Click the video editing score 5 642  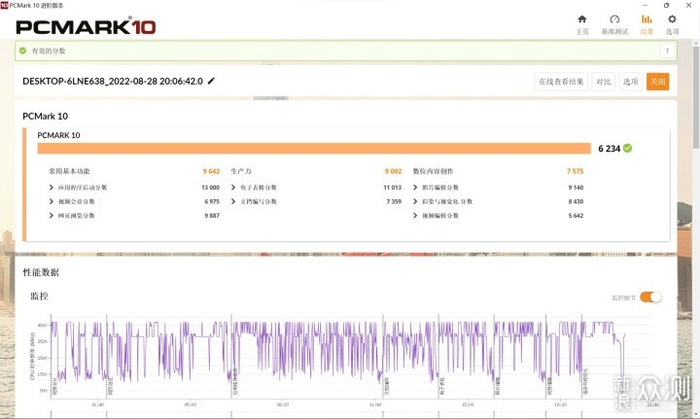576,216
